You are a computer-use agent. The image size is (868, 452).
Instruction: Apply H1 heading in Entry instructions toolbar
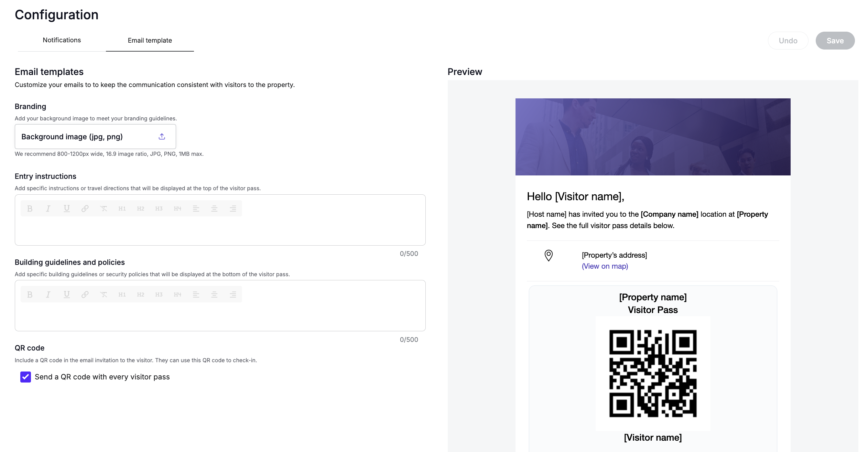(x=122, y=208)
